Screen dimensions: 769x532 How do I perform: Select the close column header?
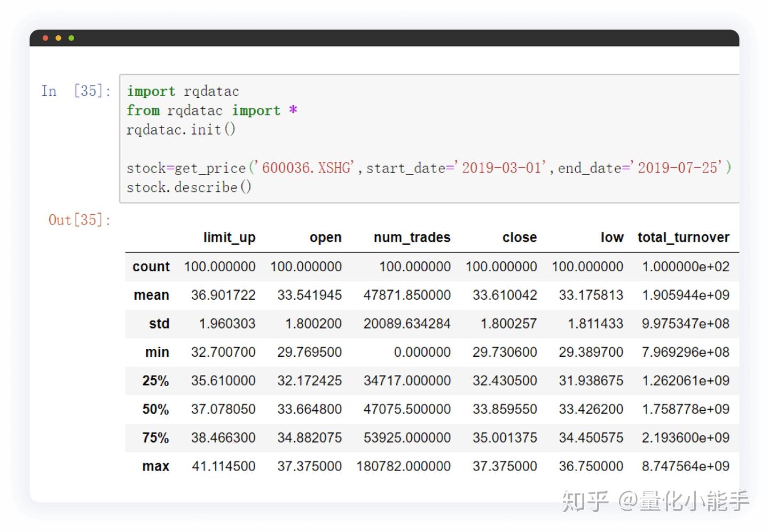(520, 237)
